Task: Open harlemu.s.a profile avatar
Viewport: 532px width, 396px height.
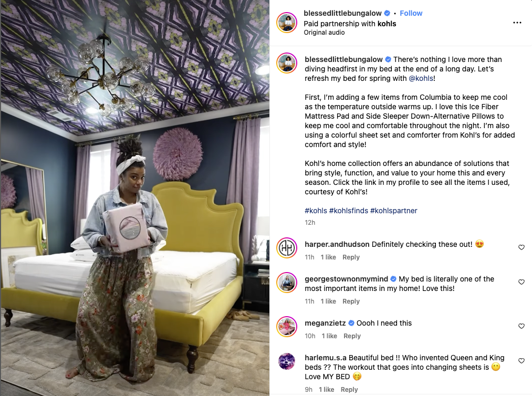Action: pos(287,361)
